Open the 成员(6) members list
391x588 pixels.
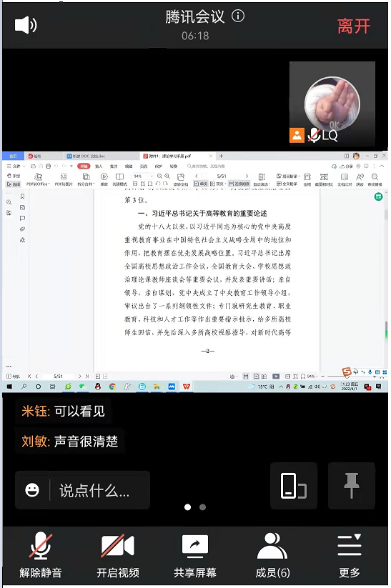tap(272, 556)
